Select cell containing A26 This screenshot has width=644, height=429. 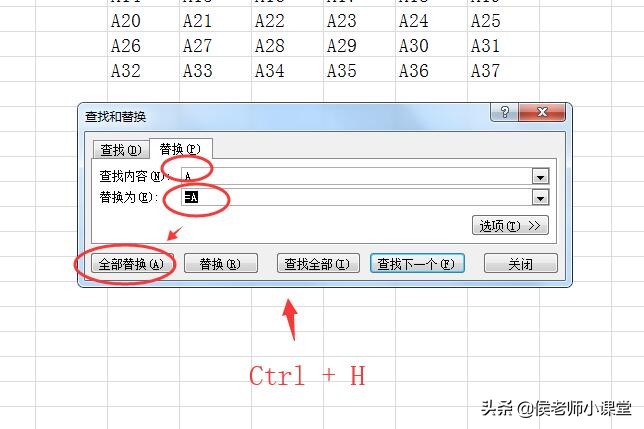tap(143, 45)
